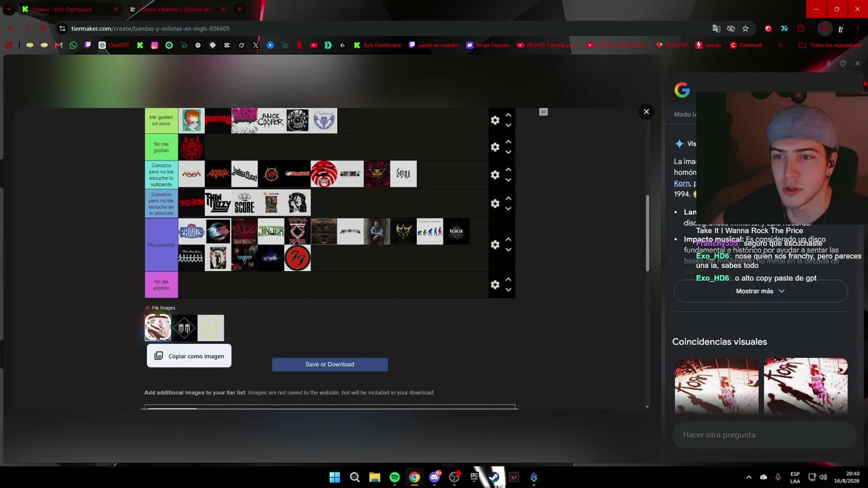Open settings gear for 'Me gustan un poco' tier
868x488 pixels.
click(x=495, y=120)
